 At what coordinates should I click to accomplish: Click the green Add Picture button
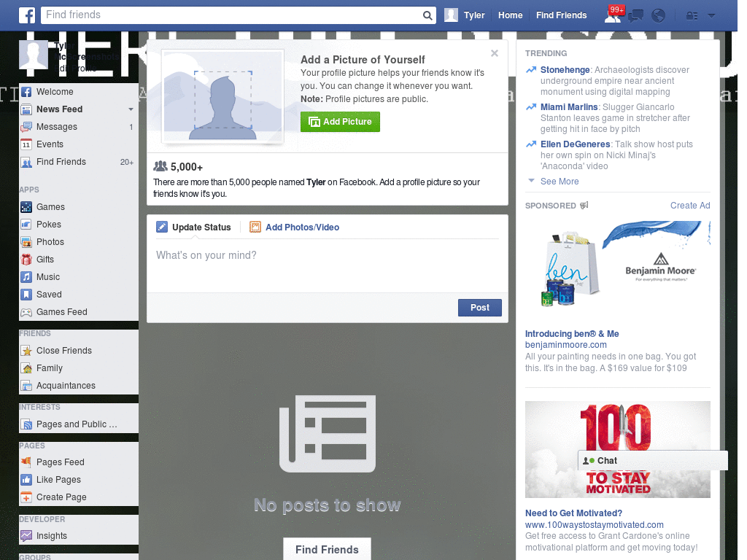click(x=340, y=122)
